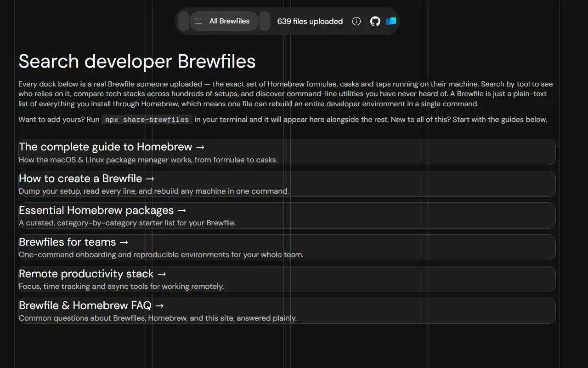588x368 pixels.
Task: Click the Search developer Brewfiles heading
Action: click(x=137, y=61)
